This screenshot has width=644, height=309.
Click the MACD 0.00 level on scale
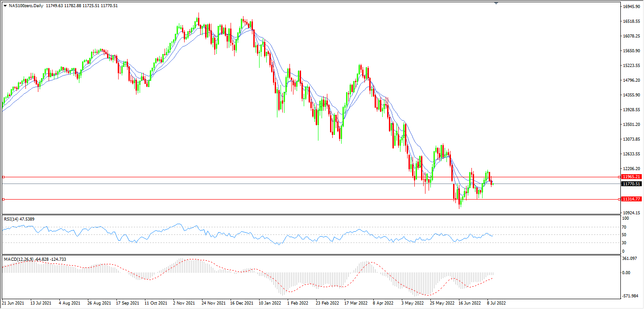tap(627, 273)
